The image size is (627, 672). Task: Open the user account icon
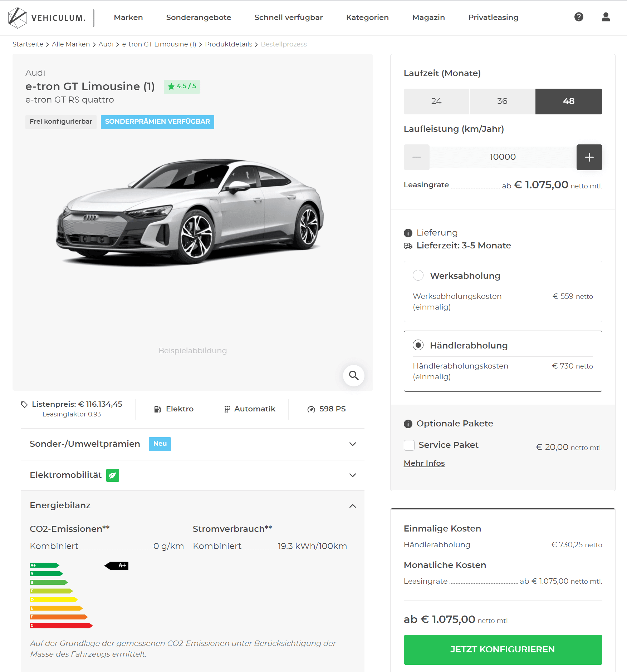pos(606,17)
